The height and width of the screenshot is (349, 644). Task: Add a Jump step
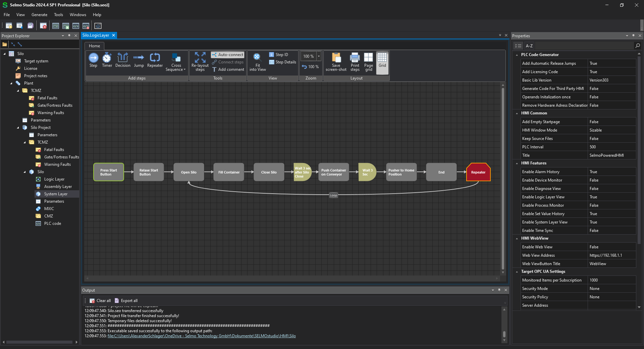click(x=139, y=60)
